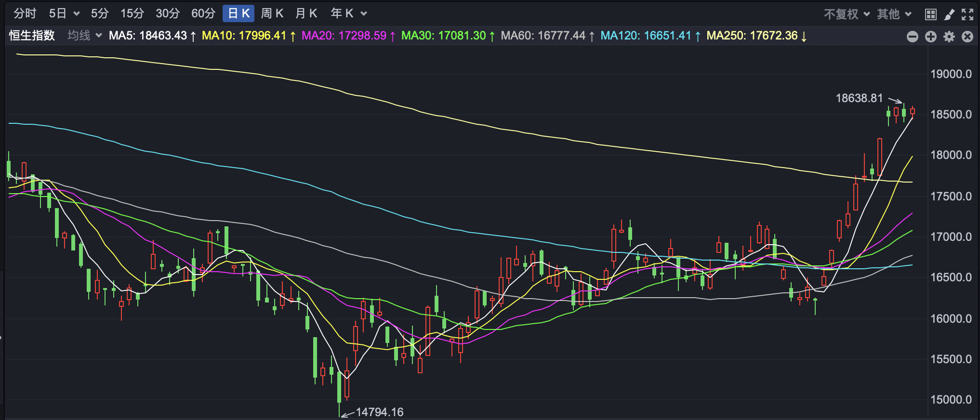Switch to the 分时 intraday tab
Image resolution: width=980 pixels, height=420 pixels.
point(25,13)
